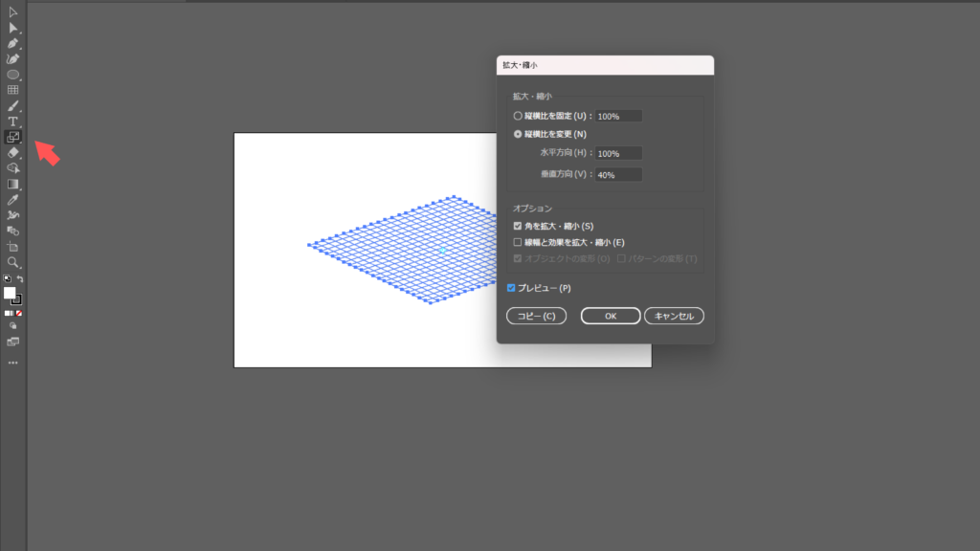Select the Paintbrush tool
980x551 pixels.
coord(13,106)
